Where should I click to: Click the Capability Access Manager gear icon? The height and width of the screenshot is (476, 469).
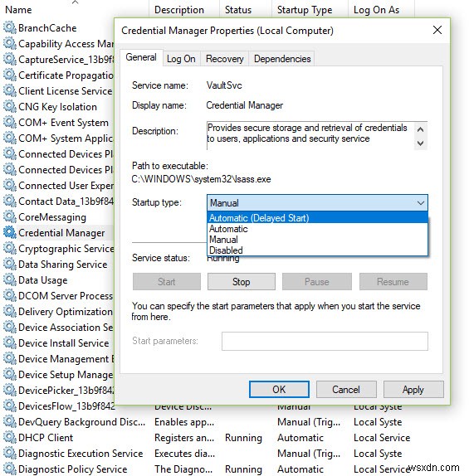click(x=10, y=43)
